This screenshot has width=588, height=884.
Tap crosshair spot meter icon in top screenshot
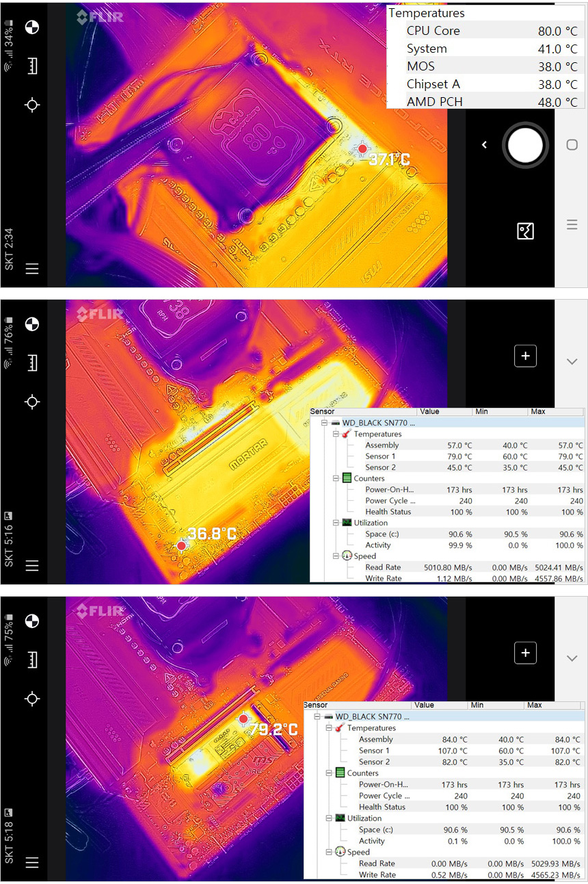click(31, 105)
